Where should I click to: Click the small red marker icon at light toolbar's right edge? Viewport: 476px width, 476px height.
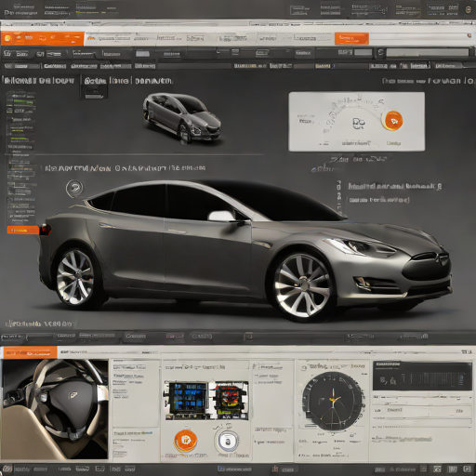pyautogui.click(x=469, y=35)
